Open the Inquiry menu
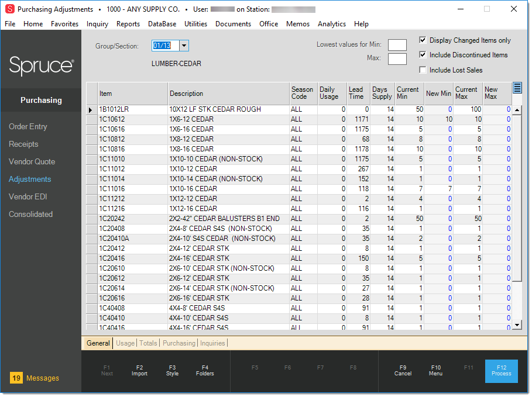The width and height of the screenshot is (532, 397). point(97,24)
